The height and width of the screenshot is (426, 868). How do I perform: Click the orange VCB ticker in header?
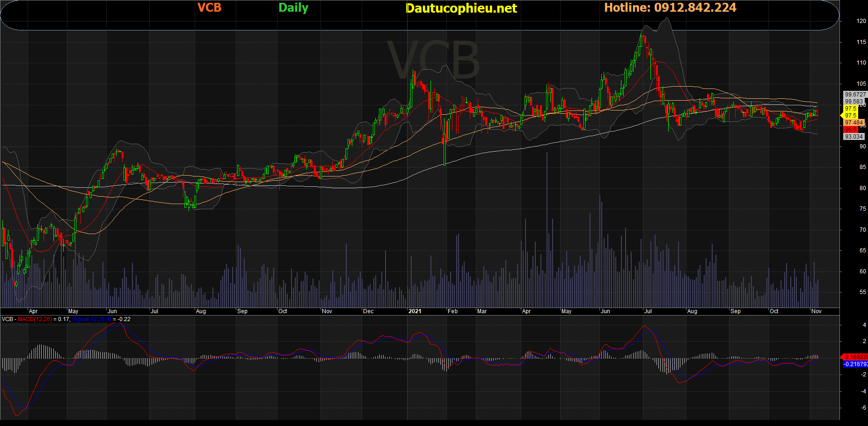tap(209, 7)
